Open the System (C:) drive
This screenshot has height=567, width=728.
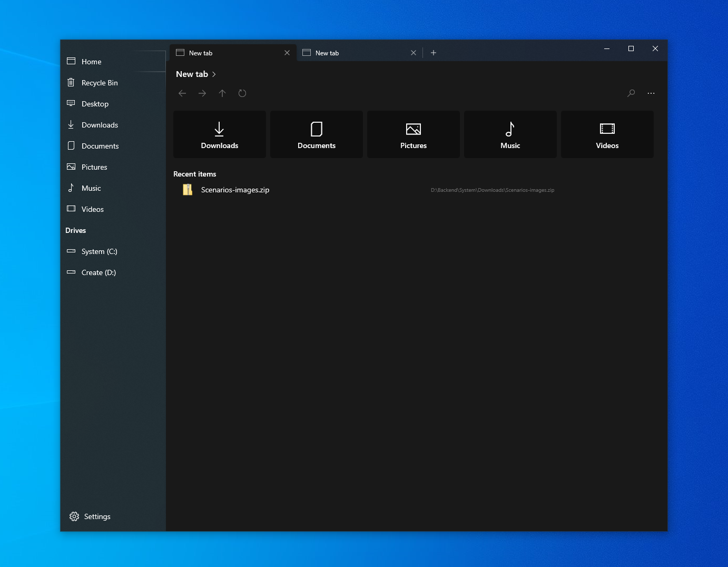[x=100, y=251]
